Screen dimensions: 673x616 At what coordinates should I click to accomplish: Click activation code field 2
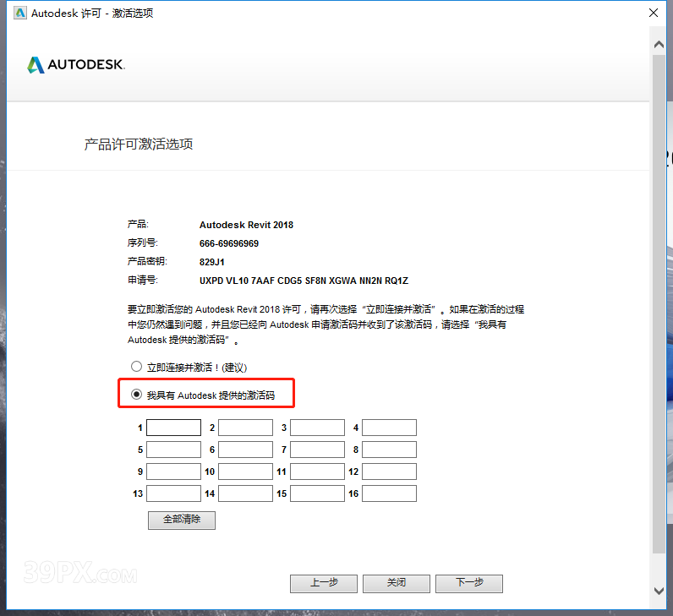[x=245, y=428]
